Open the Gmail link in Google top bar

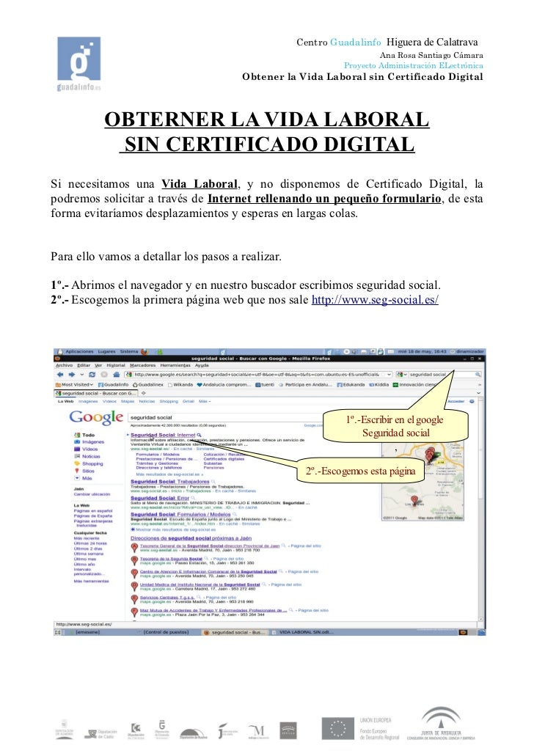[188, 401]
